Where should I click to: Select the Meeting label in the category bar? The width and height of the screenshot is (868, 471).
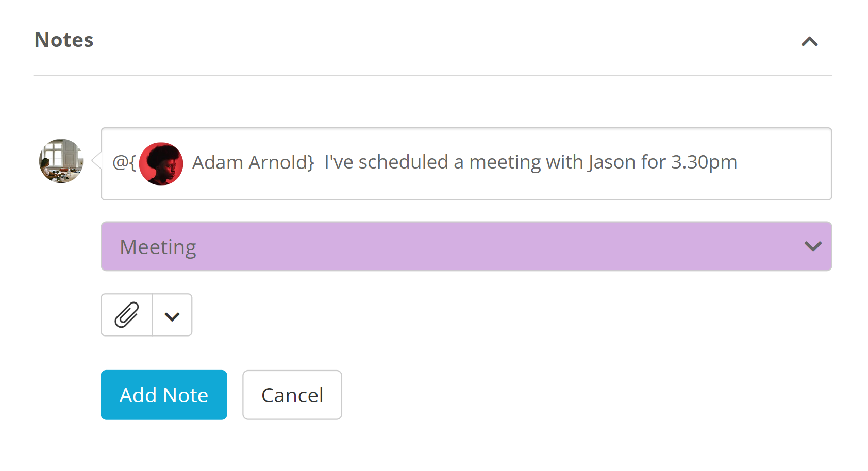coord(158,246)
